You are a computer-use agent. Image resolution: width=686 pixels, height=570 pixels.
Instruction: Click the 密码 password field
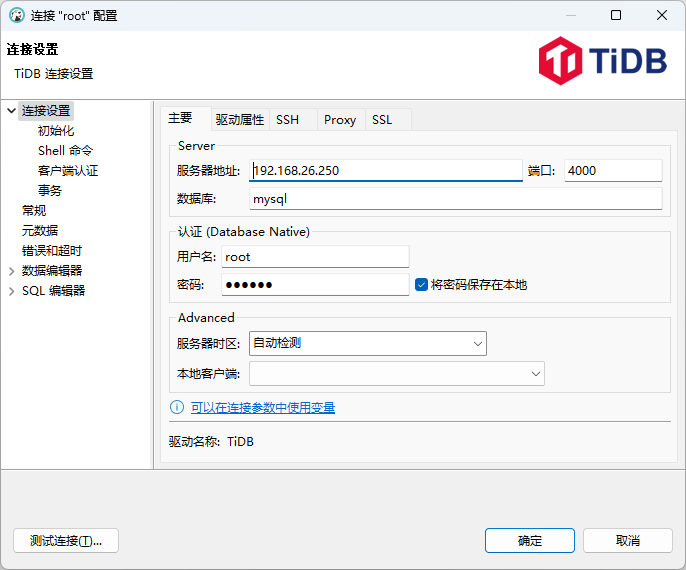pos(315,285)
